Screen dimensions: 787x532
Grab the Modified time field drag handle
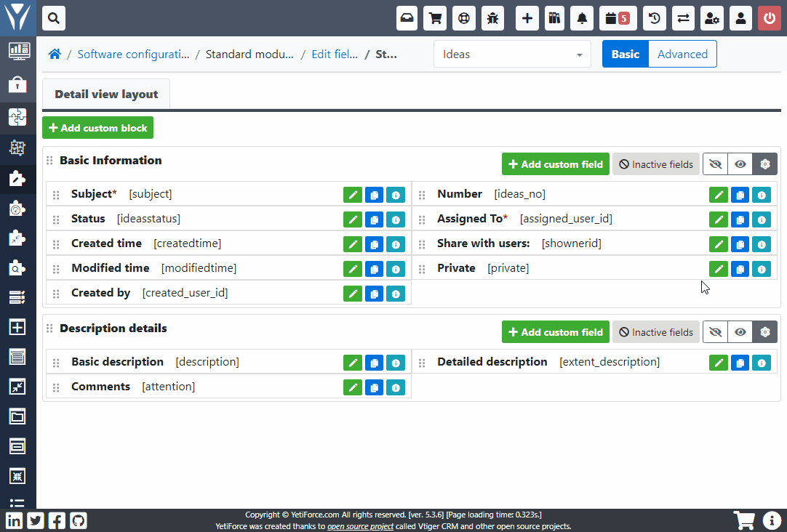point(56,269)
